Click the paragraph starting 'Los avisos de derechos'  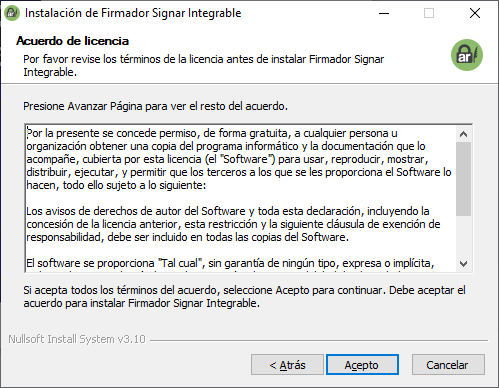233,224
